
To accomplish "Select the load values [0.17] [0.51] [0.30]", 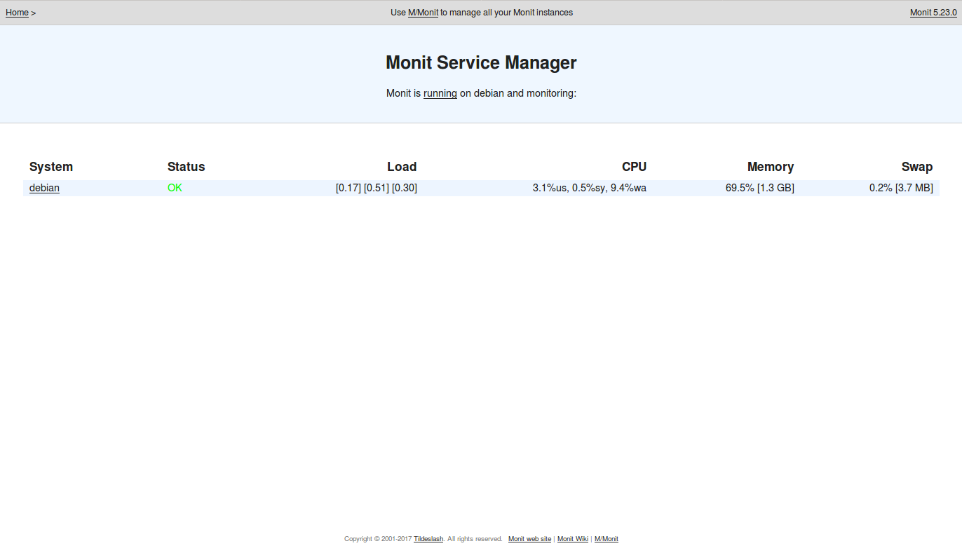I will [x=377, y=188].
